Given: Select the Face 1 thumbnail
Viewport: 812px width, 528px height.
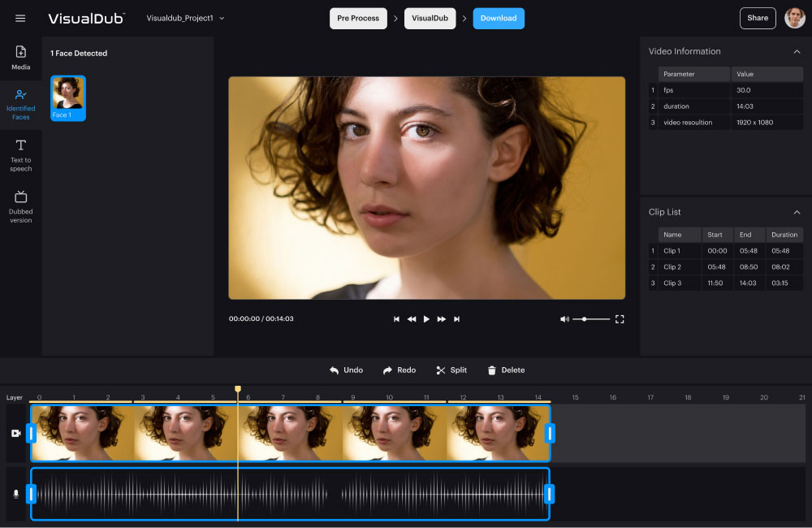Looking at the screenshot, I should pos(68,97).
